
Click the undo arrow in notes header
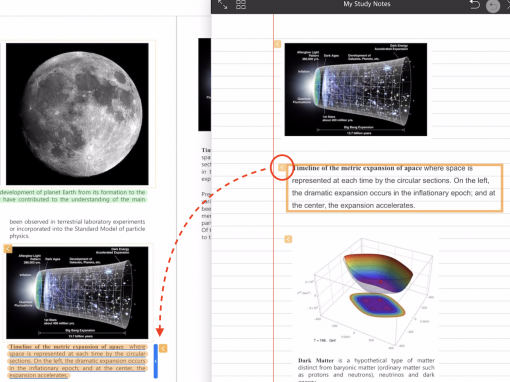(x=475, y=5)
